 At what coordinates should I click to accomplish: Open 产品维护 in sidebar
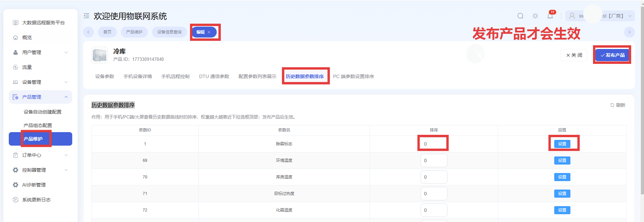click(41, 139)
